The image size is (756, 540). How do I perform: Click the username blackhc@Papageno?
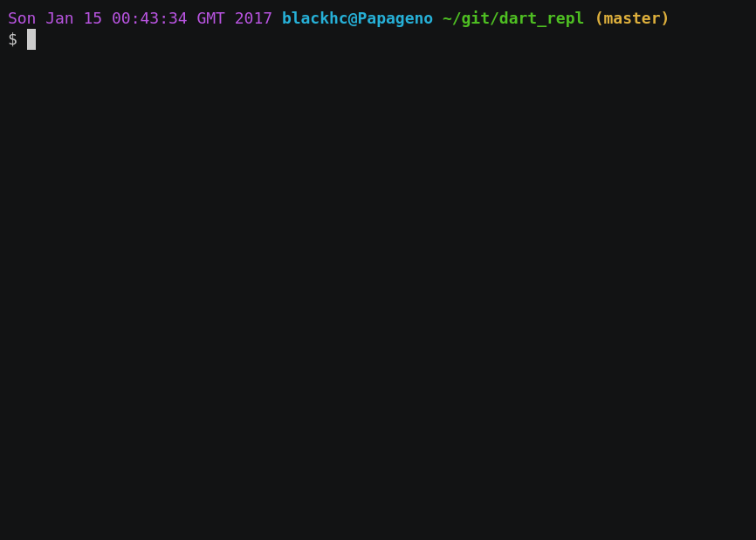[357, 18]
